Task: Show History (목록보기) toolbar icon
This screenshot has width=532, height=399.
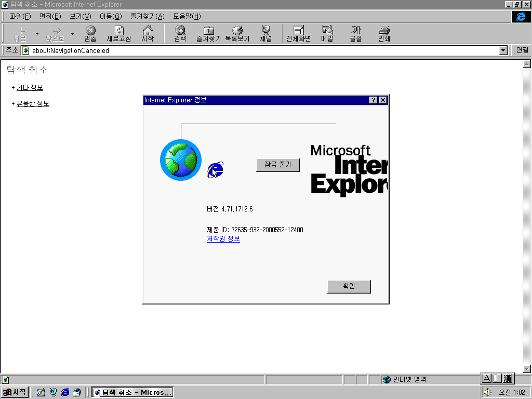Action: click(237, 34)
